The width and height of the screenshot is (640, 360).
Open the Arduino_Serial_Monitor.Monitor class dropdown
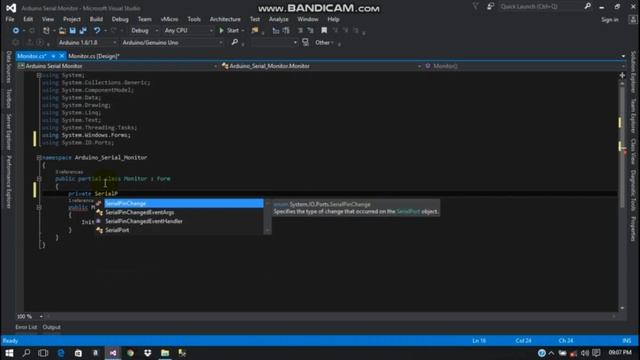(321, 66)
